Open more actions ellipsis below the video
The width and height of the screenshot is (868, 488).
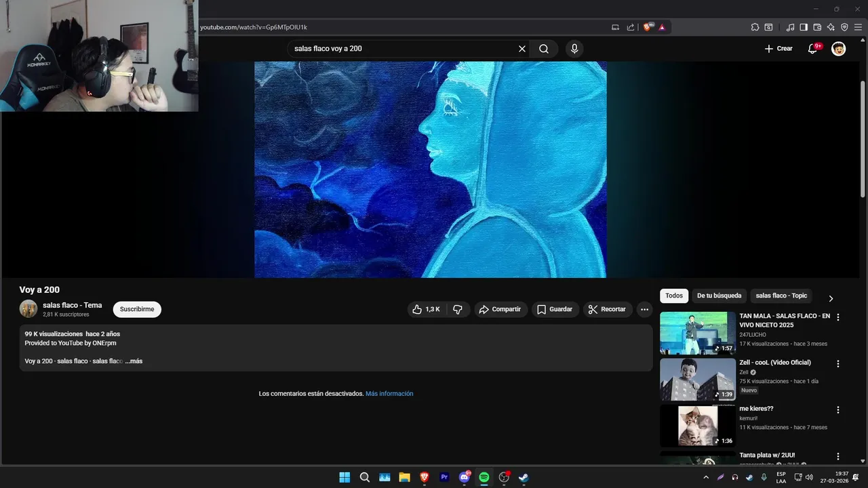tap(644, 309)
